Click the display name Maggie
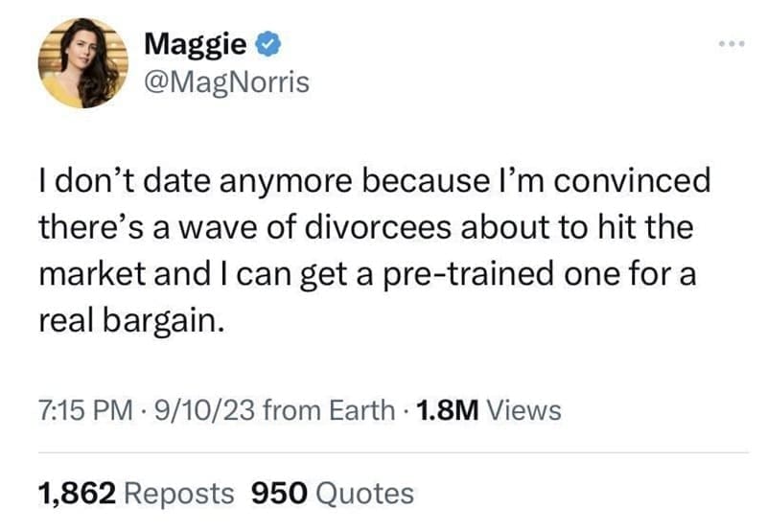767x532 pixels. 198,45
